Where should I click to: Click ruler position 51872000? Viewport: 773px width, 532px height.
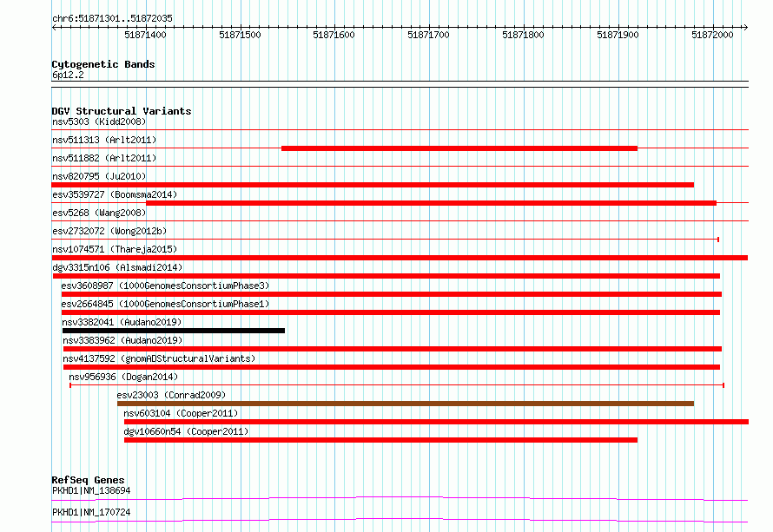click(712, 35)
